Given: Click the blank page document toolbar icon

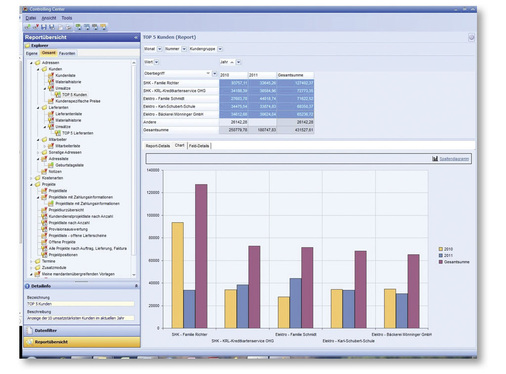Looking at the screenshot, I should point(60,27).
